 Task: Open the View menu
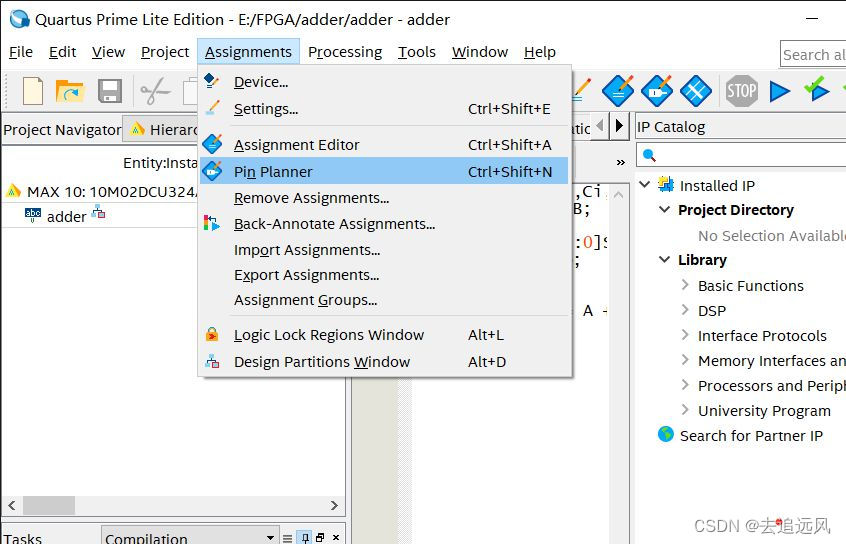(x=108, y=52)
